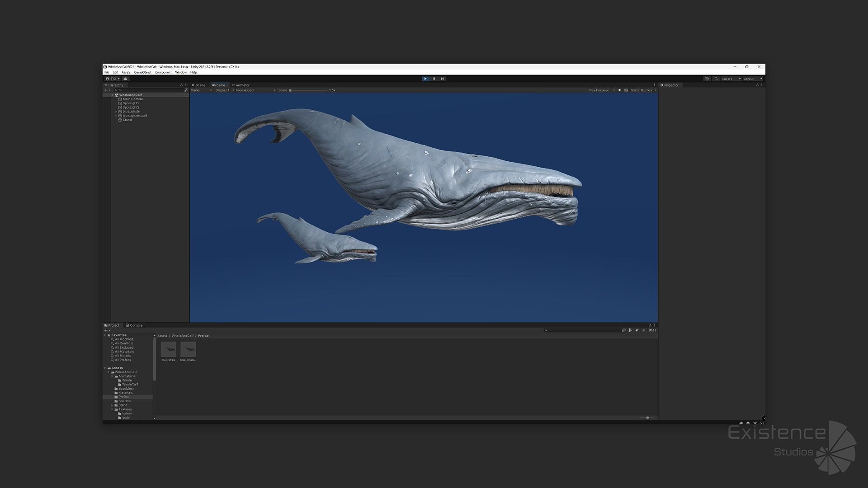Click the global search magnifier icon
Screen dimensions: 868x488
[716, 79]
